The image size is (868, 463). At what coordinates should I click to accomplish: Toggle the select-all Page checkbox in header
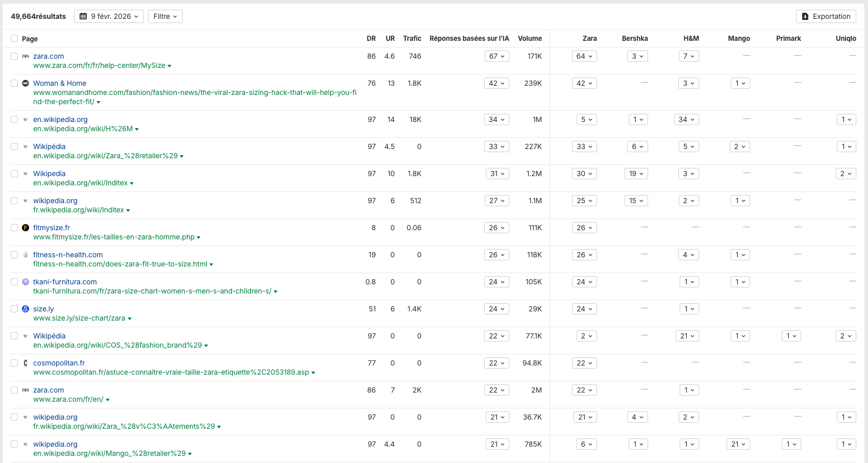pyautogui.click(x=14, y=38)
